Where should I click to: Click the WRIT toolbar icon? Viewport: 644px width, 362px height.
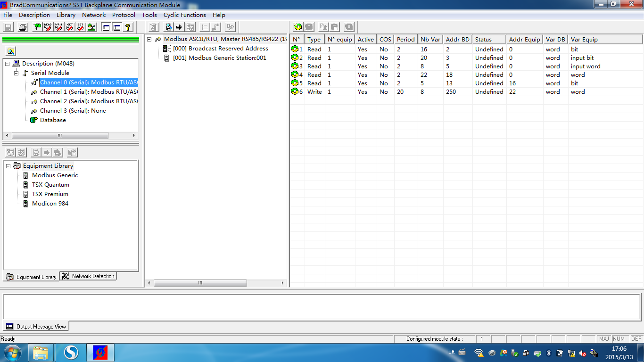[x=59, y=27]
